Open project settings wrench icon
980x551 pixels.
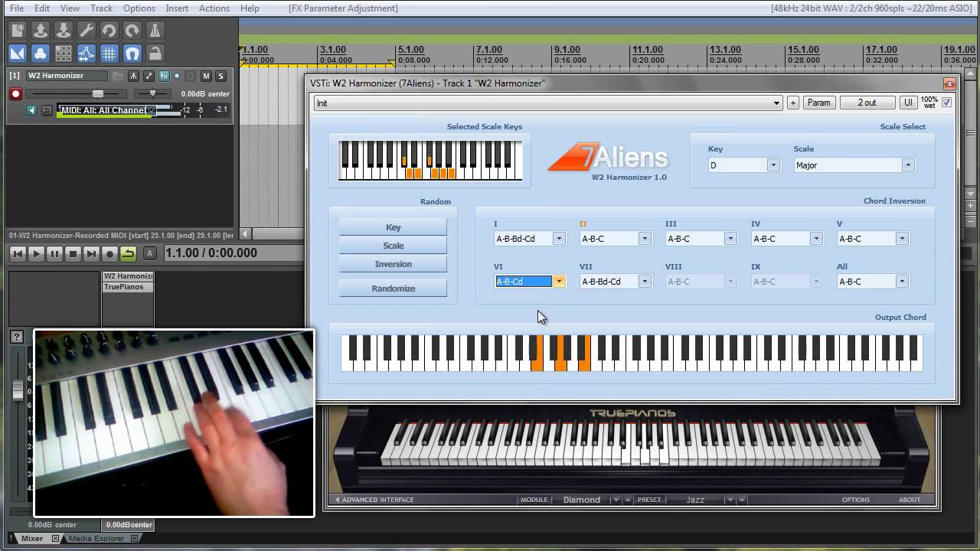[87, 31]
